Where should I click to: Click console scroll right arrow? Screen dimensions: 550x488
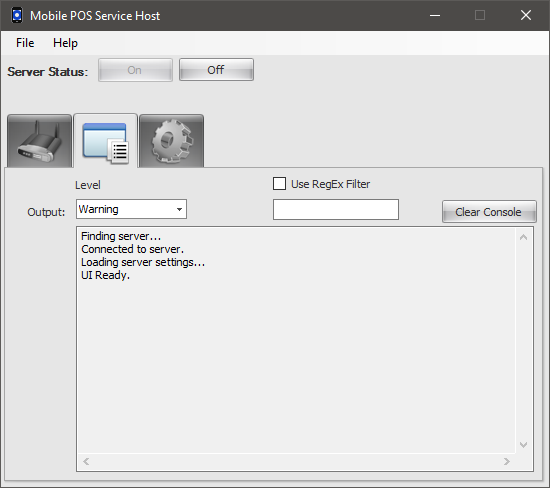click(x=507, y=461)
